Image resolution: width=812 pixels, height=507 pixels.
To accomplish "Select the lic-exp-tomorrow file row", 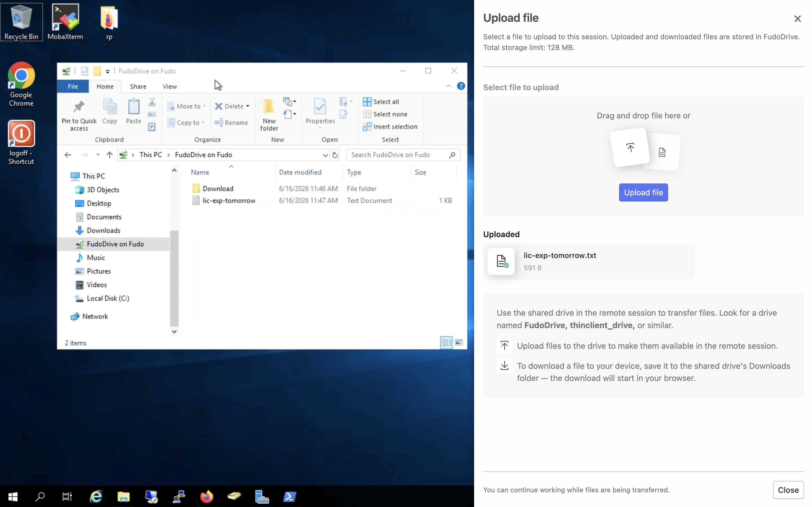I will pos(322,200).
